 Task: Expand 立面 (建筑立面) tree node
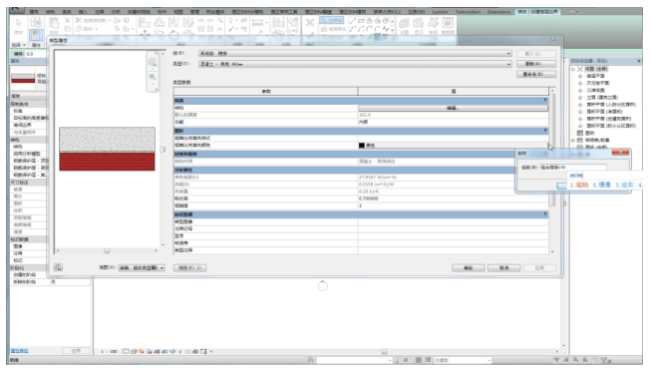(580, 97)
